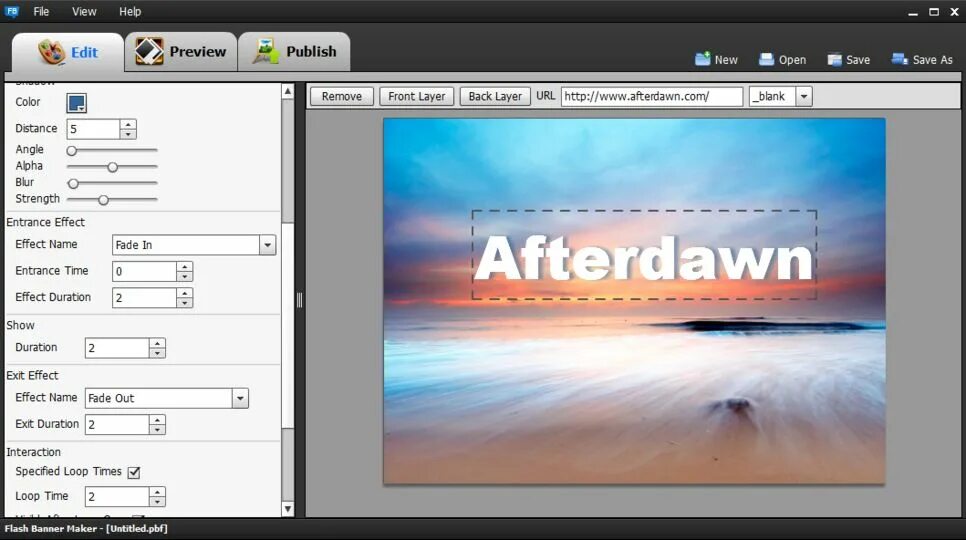Click the Angle slider handle
Viewport: 966px width, 540px height.
click(71, 150)
